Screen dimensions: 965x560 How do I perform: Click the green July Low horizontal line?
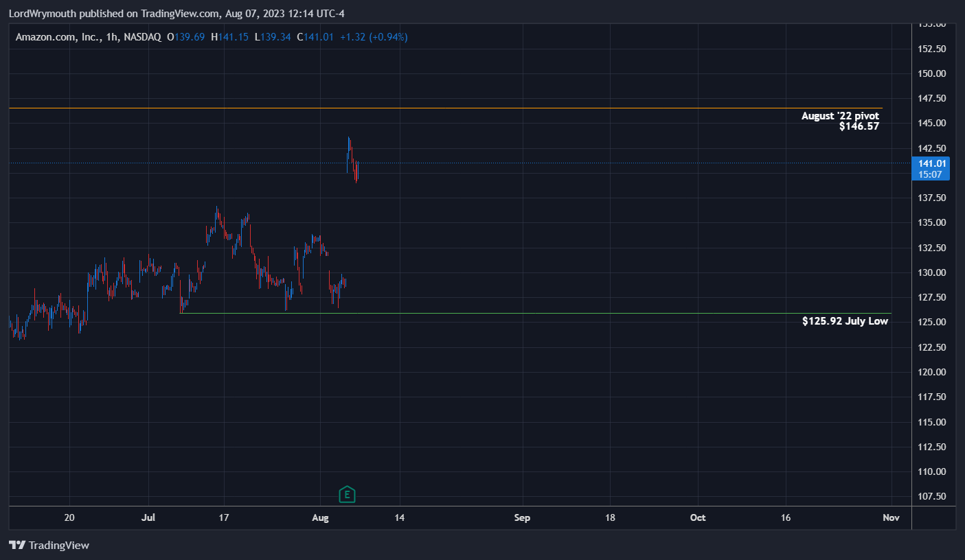pyautogui.click(x=536, y=313)
